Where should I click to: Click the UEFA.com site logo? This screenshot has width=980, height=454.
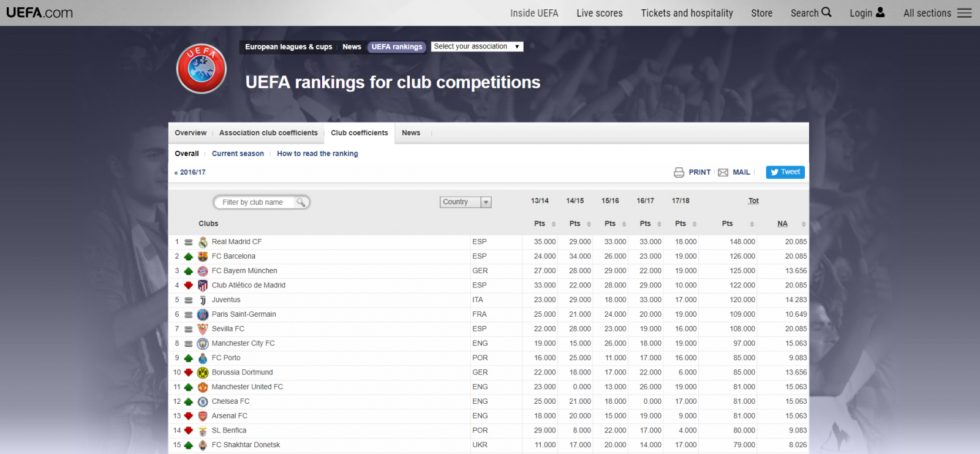tap(39, 12)
